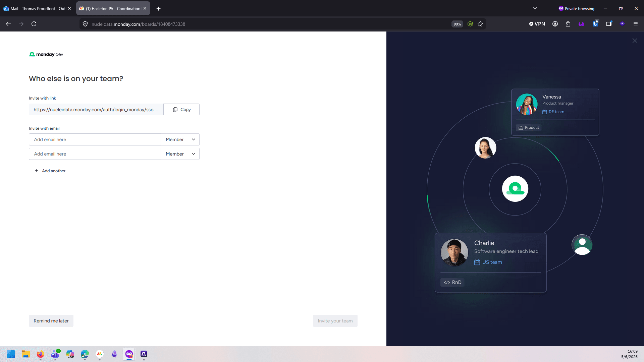
Task: Open the Firefox account icon
Action: click(555, 24)
